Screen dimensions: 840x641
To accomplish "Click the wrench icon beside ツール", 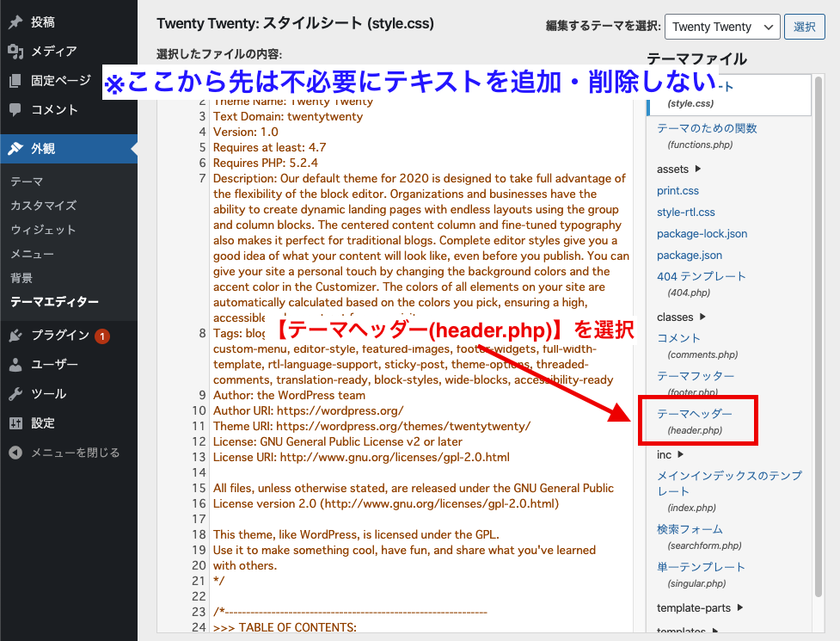I will click(15, 394).
